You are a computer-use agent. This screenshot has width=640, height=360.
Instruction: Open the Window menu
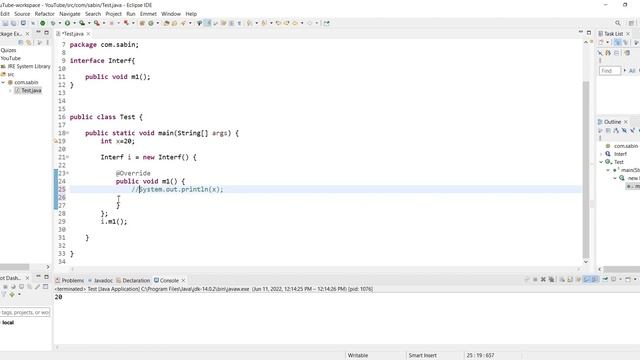[171, 14]
